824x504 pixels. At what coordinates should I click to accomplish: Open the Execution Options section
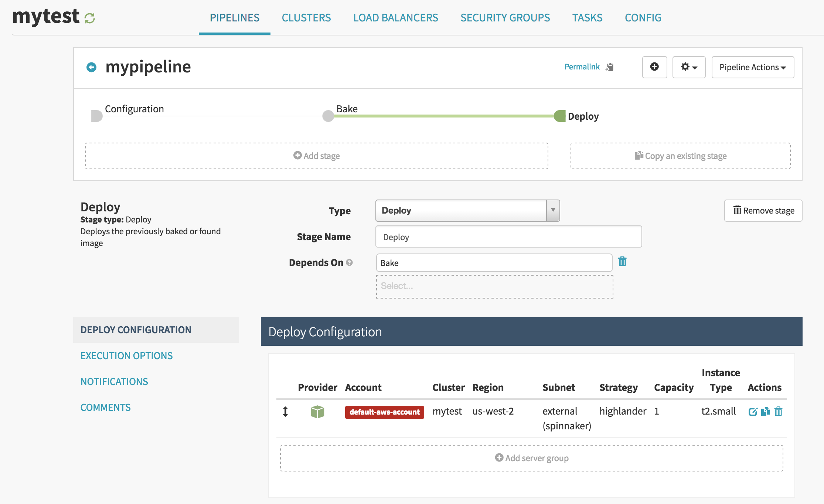(x=126, y=355)
